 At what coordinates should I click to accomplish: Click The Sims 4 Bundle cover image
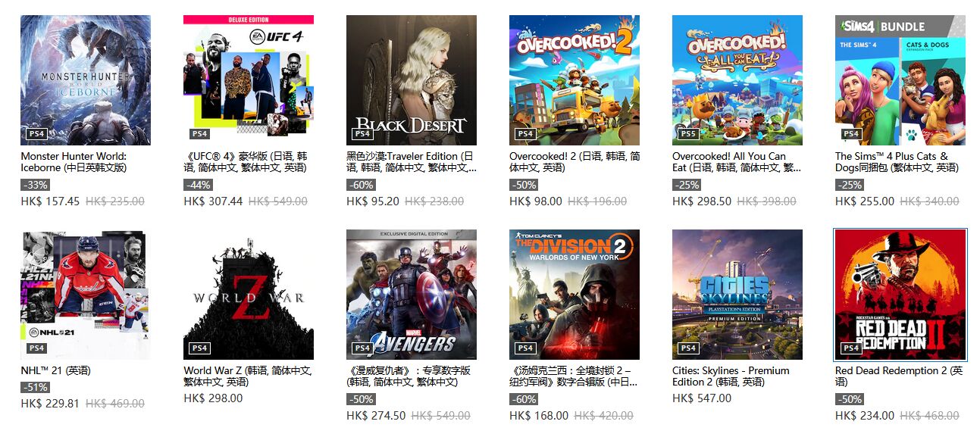[900, 80]
